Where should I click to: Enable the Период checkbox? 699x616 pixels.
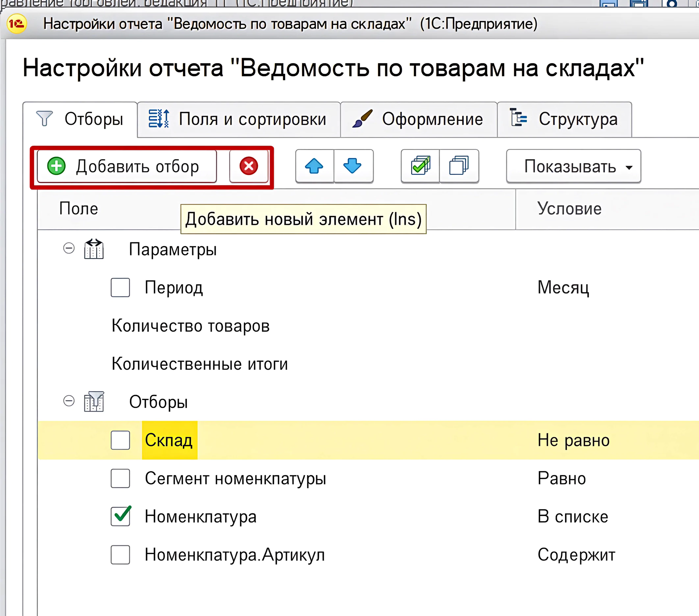[x=120, y=287]
